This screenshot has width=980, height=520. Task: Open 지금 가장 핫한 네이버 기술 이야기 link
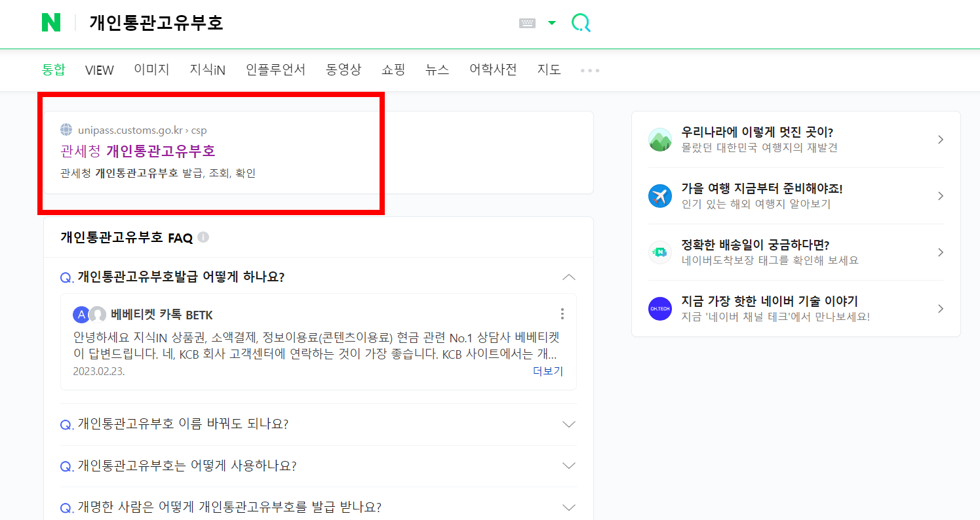click(x=770, y=301)
